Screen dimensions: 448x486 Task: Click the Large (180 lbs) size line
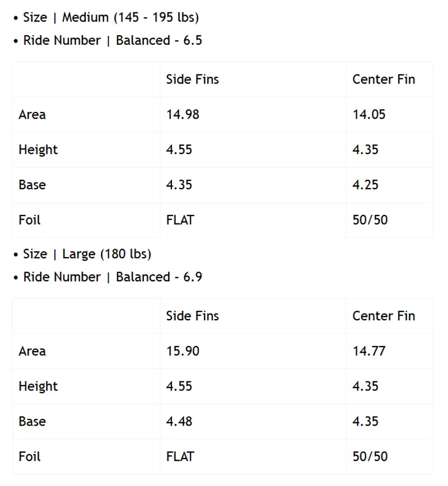[87, 254]
